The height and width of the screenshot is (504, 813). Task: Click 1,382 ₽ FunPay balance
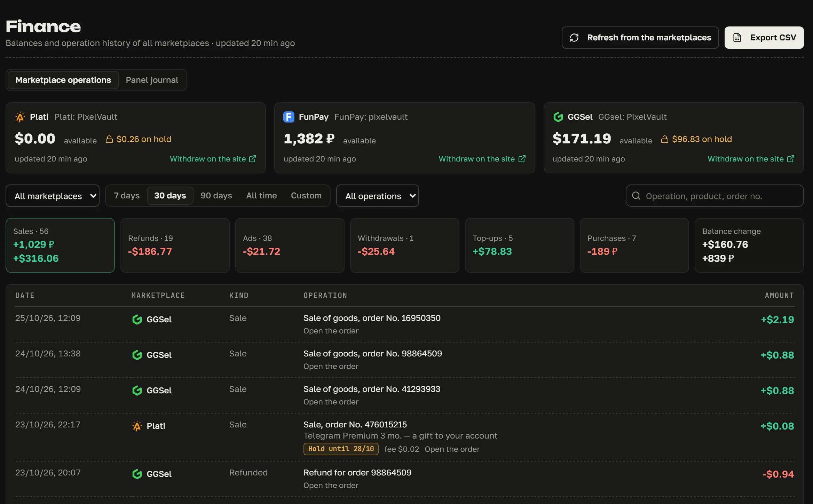(x=309, y=139)
